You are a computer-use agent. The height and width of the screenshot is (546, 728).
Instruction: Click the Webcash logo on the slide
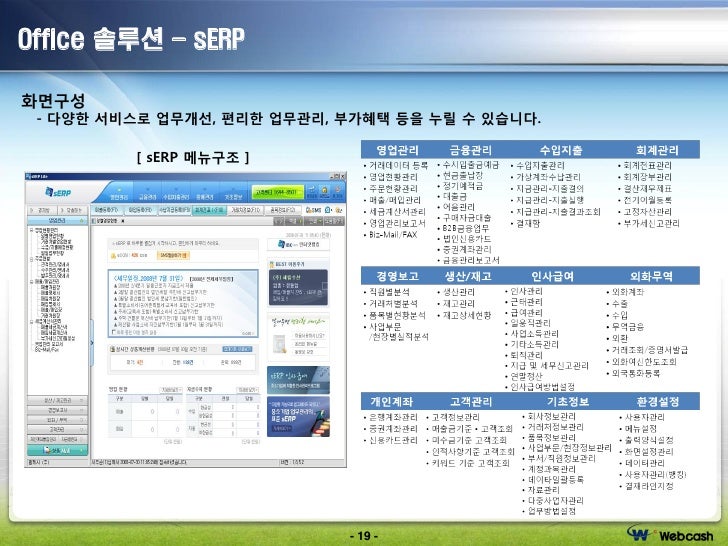click(x=670, y=534)
